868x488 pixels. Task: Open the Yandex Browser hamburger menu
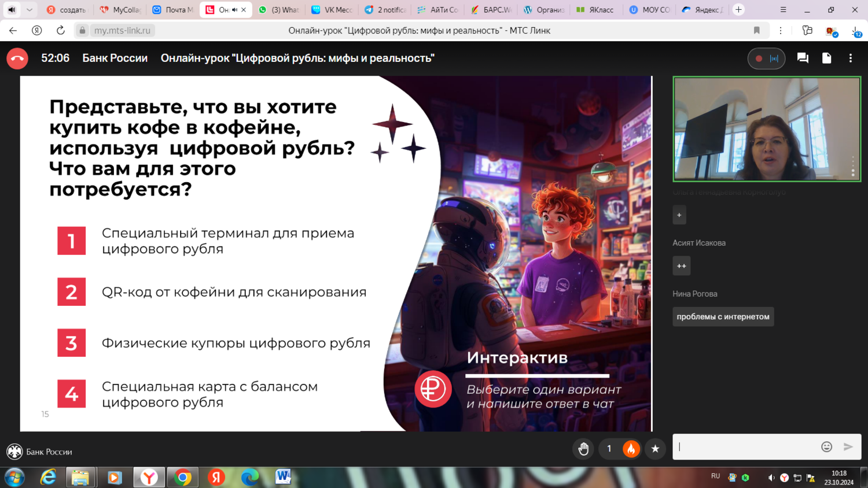pos(783,10)
